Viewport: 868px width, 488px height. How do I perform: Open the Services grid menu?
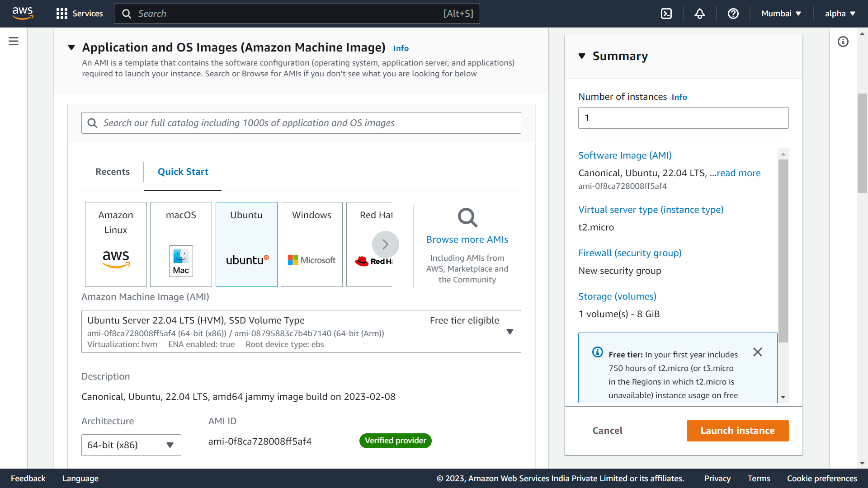tap(80, 14)
